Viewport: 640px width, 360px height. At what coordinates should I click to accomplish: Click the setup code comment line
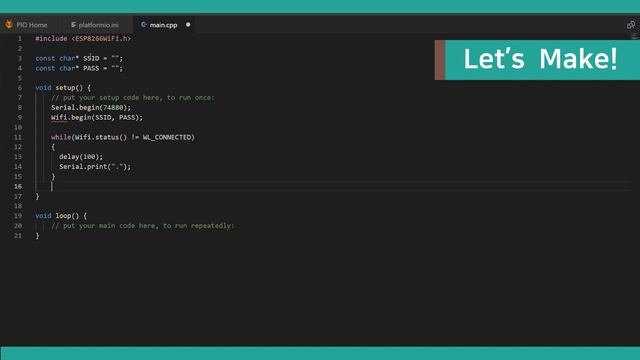[x=133, y=98]
